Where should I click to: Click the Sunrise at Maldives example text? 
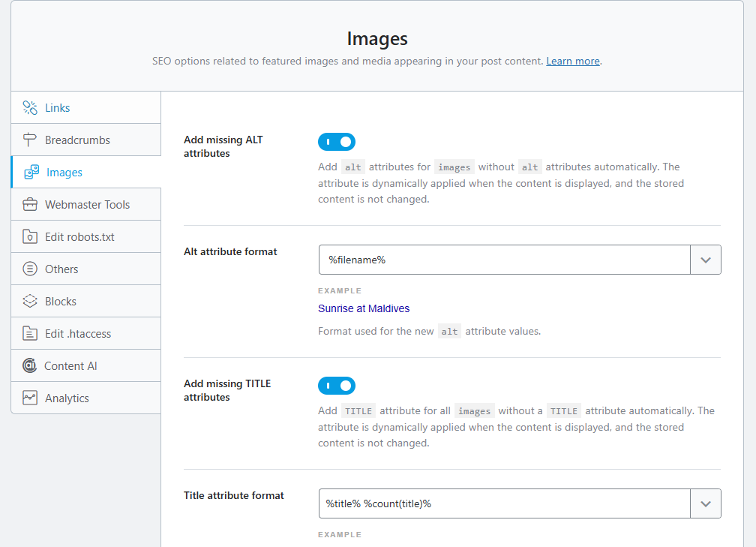coord(364,308)
